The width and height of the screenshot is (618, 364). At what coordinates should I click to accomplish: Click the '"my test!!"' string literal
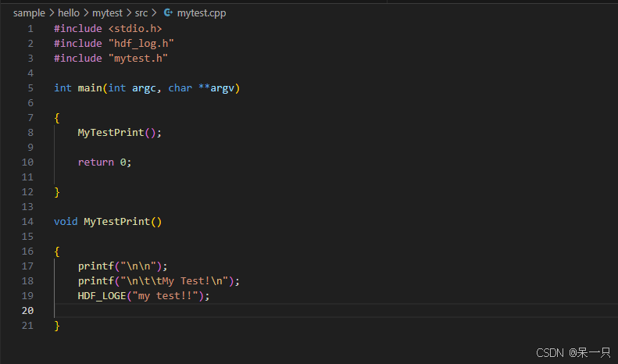click(x=165, y=296)
